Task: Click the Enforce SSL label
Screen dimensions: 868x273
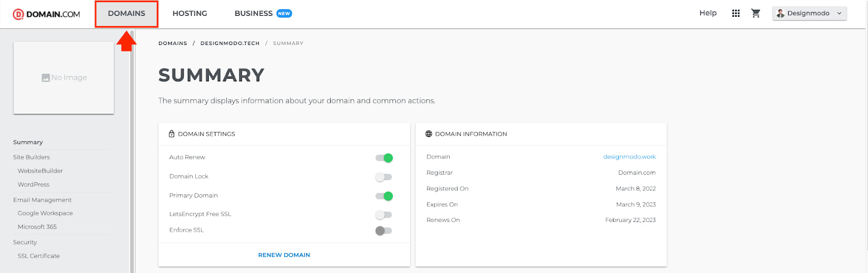Action: click(187, 230)
